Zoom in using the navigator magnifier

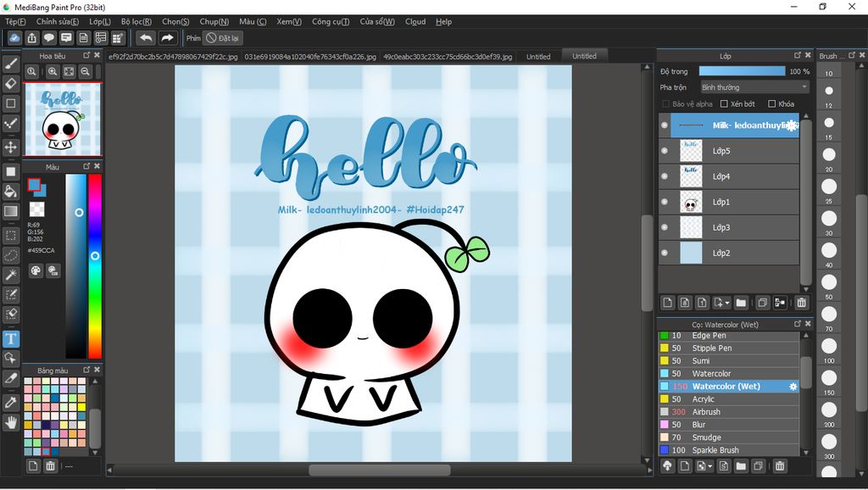[53, 73]
